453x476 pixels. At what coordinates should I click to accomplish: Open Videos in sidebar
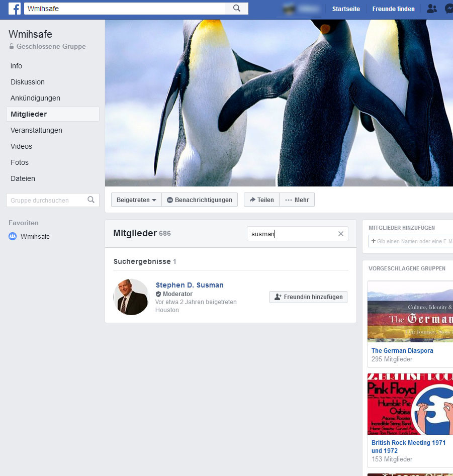point(21,146)
